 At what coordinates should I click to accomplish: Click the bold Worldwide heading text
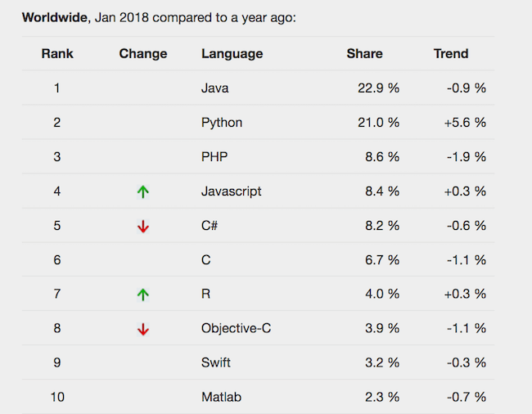point(54,17)
